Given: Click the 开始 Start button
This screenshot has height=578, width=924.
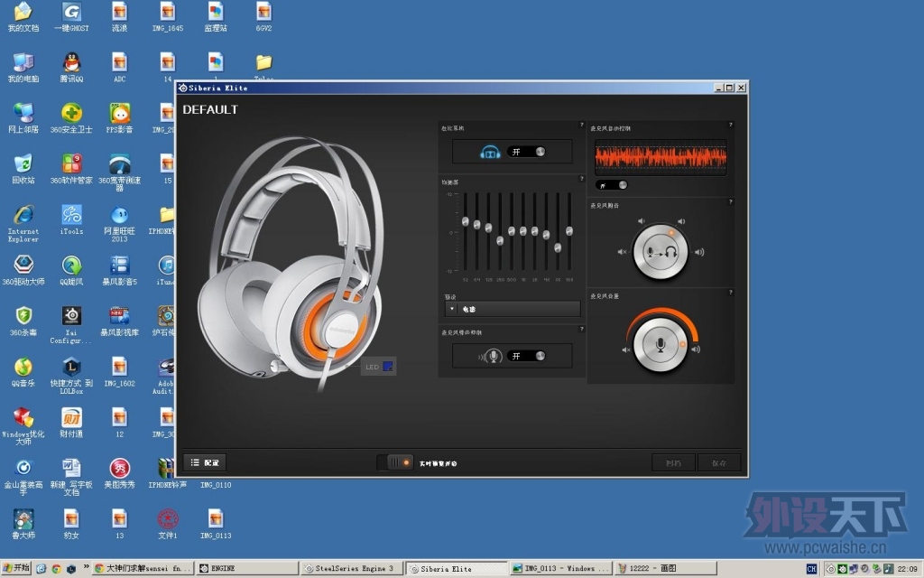Looking at the screenshot, I should point(16,568).
